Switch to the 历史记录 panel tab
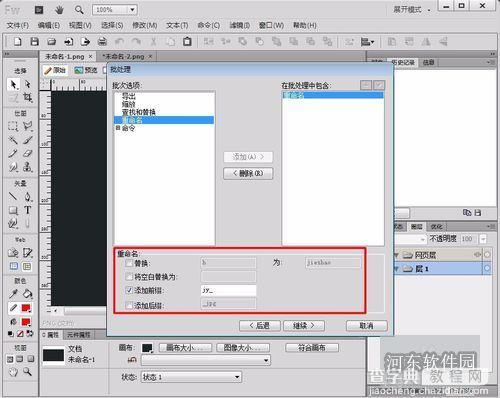Screen dimensions: 500x398 (x=403, y=62)
